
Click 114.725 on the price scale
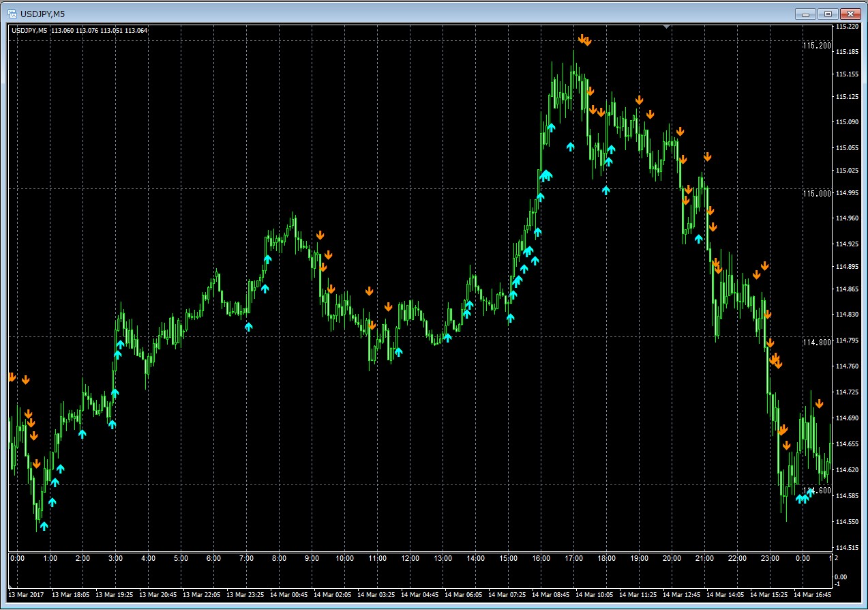point(848,392)
